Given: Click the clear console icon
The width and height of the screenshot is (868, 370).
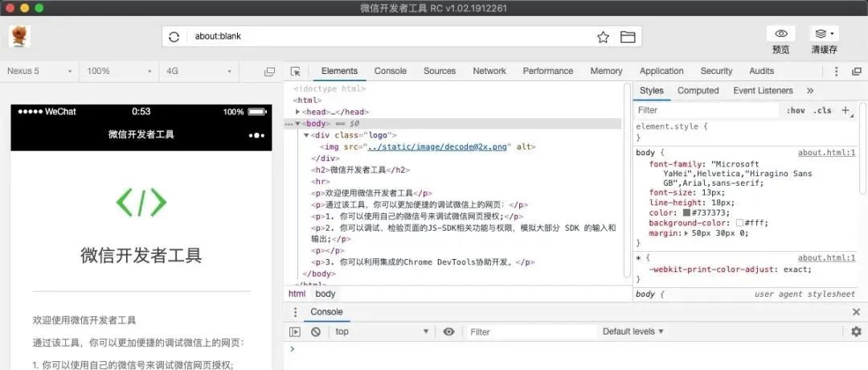Looking at the screenshot, I should 316,331.
